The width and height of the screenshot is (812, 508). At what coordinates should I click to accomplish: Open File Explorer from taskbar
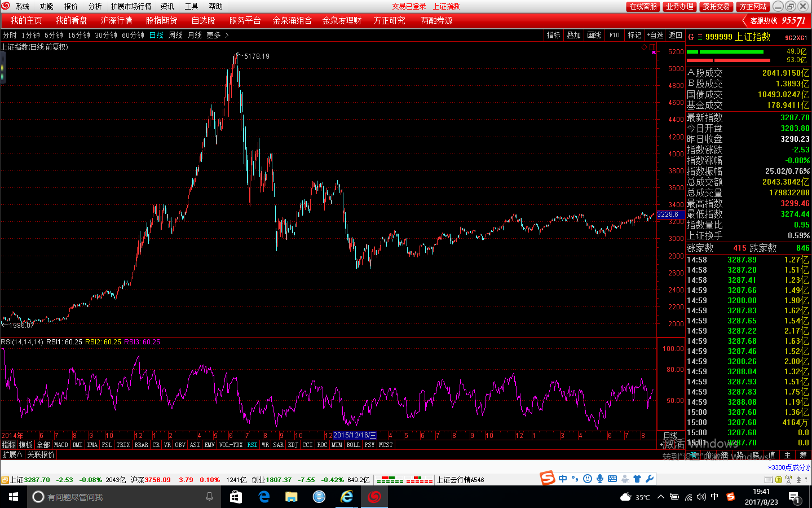point(292,497)
